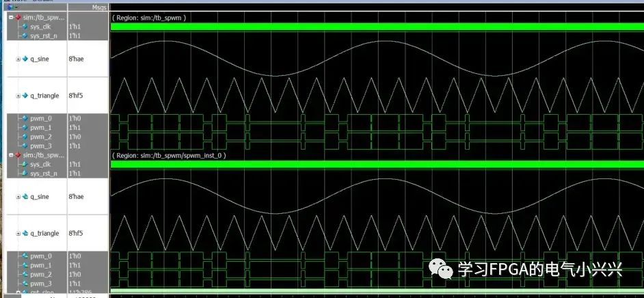The image size is (644, 298).
Task: Click the Msgs column header
Action: point(99,8)
